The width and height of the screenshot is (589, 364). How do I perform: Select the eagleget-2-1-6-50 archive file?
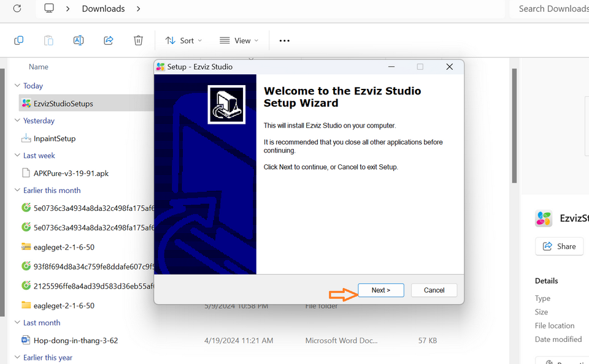[64, 248]
